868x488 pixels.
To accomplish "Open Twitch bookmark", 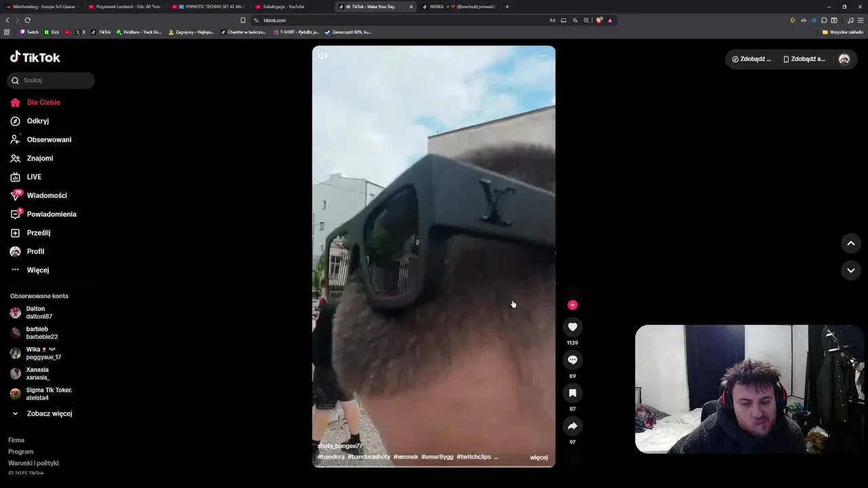I will click(29, 32).
